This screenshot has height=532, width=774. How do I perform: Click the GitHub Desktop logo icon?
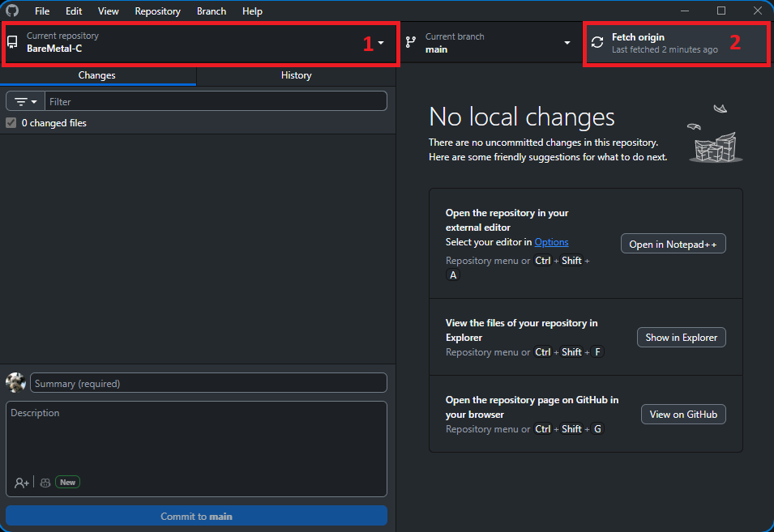pos(12,11)
